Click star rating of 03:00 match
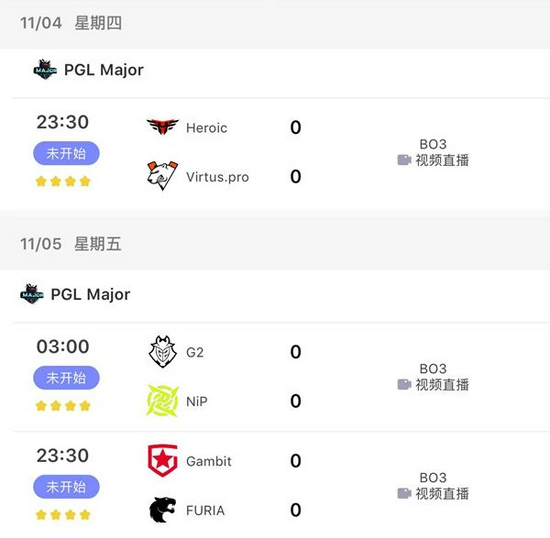This screenshot has height=538, width=550. click(x=63, y=406)
